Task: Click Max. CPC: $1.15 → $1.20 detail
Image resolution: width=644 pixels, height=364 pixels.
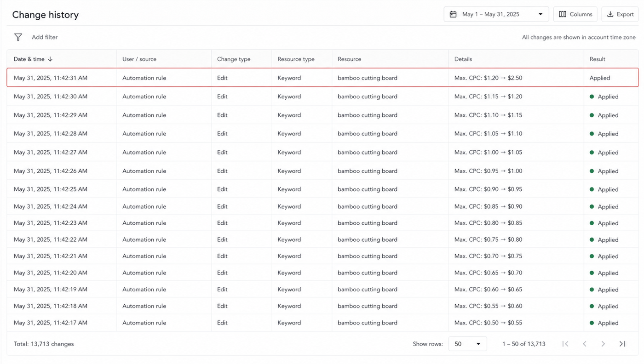Action: (488, 97)
